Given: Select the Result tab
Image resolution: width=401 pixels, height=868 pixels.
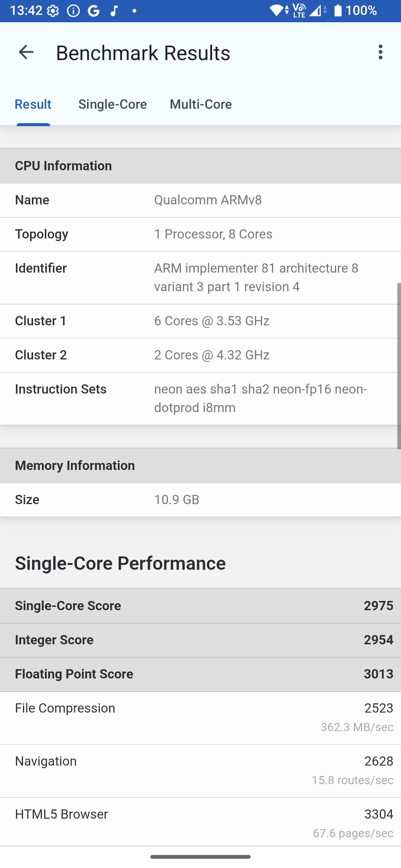Looking at the screenshot, I should point(33,105).
